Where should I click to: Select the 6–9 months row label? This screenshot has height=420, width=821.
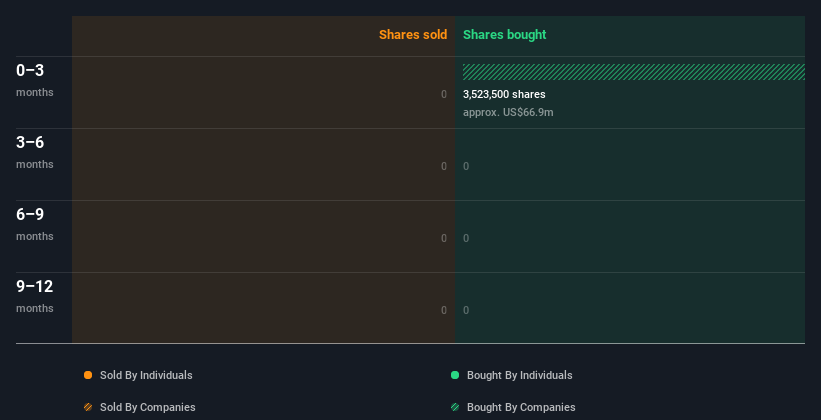point(35,224)
